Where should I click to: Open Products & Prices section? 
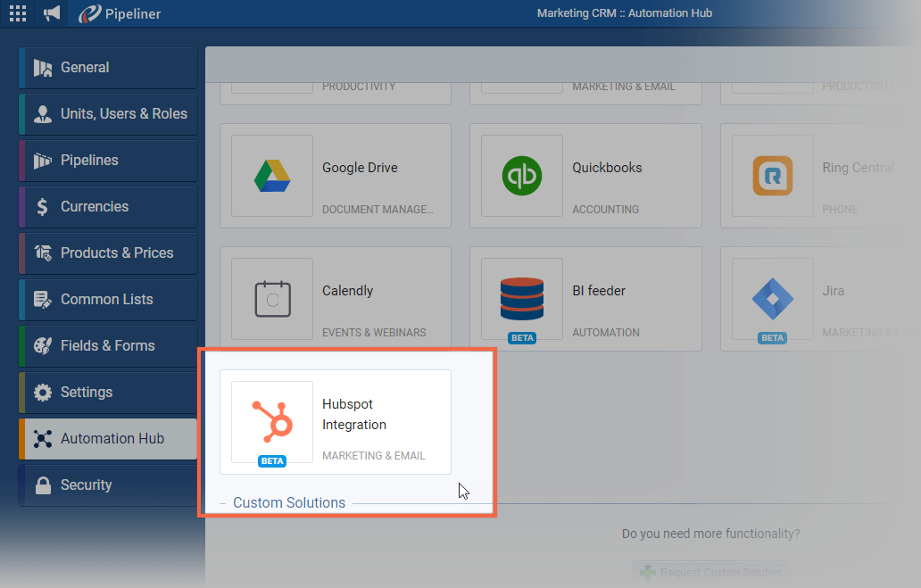(x=108, y=253)
